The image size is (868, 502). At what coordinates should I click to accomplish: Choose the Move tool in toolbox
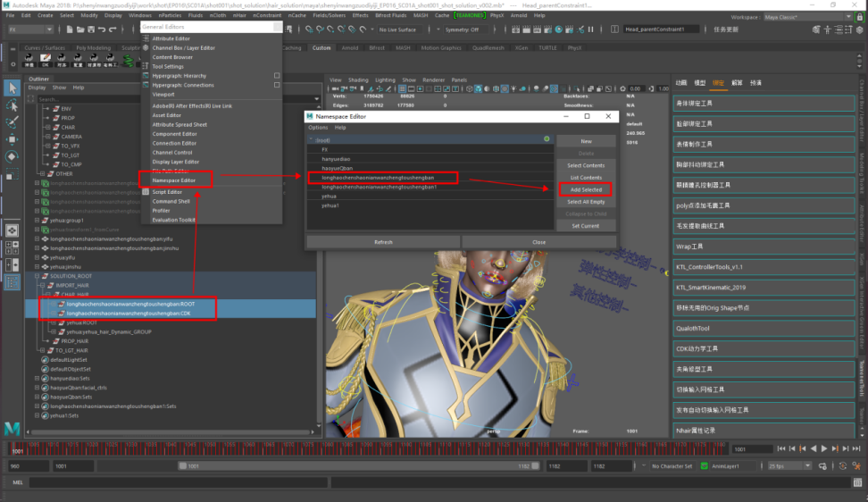point(13,139)
